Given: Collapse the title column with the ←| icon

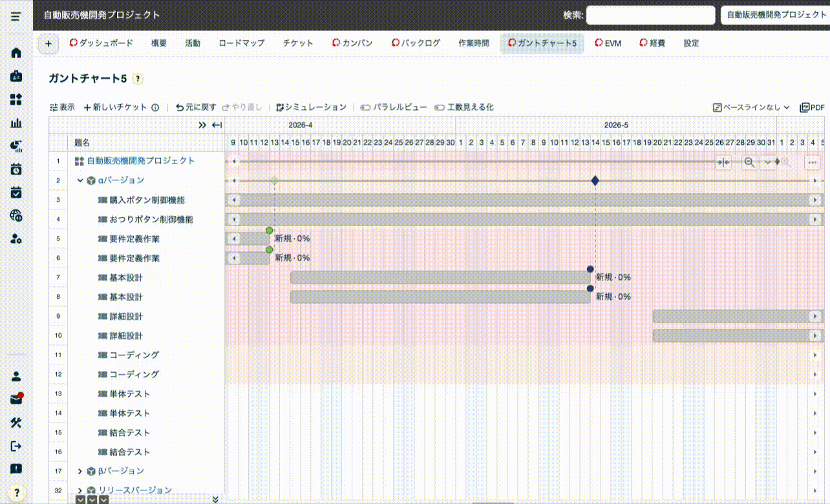Looking at the screenshot, I should 217,125.
